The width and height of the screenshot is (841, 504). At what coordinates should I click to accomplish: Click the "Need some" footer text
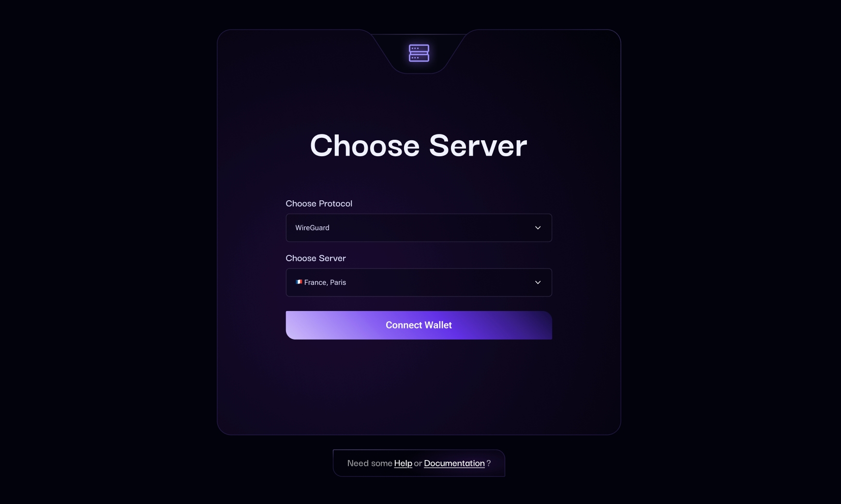click(370, 463)
